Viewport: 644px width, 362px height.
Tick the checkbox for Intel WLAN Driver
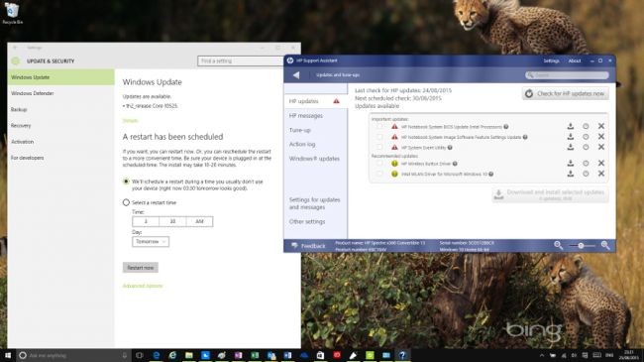[x=379, y=174]
